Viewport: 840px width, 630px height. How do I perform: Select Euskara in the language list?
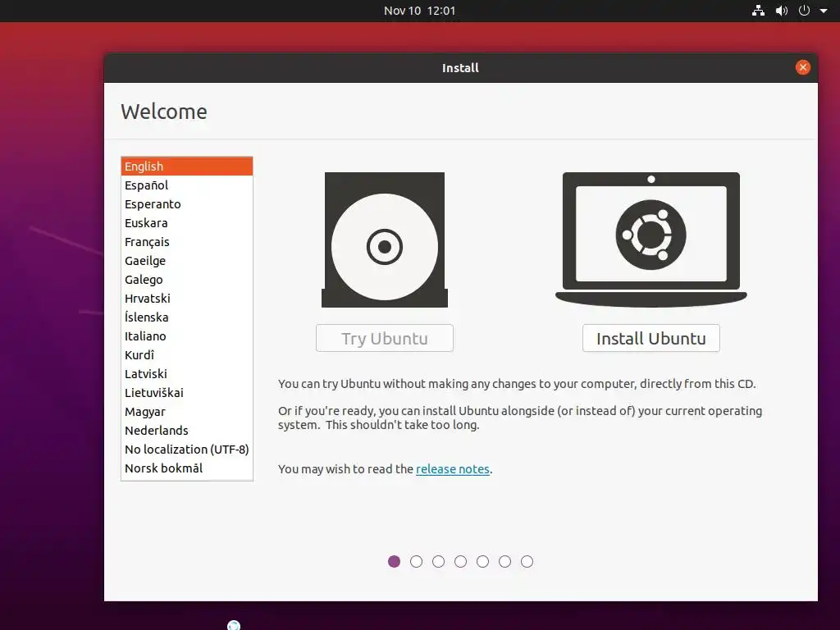187,223
